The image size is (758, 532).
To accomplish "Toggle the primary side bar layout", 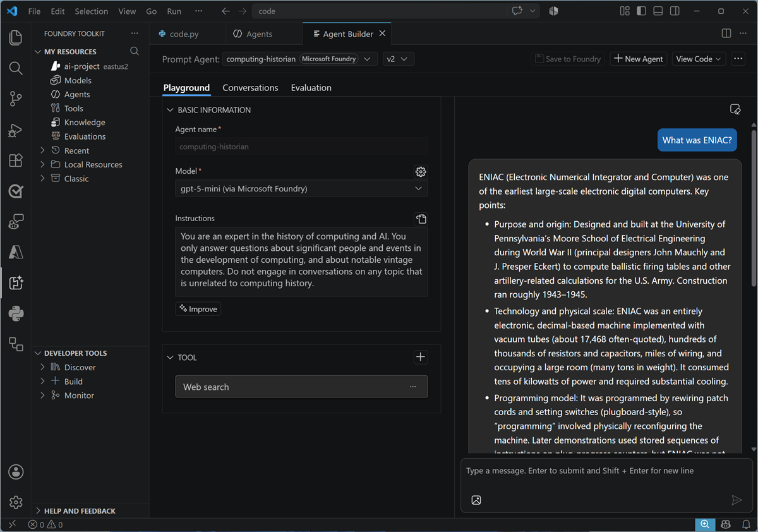I will coord(642,11).
